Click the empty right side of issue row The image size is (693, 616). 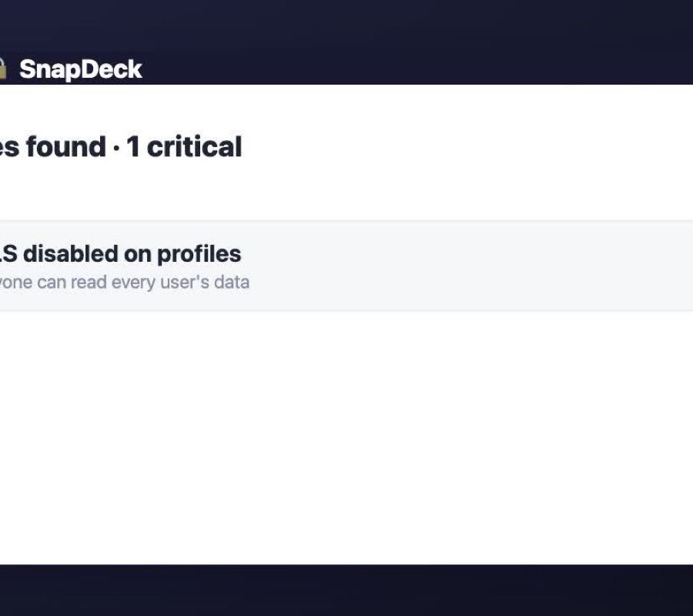click(486, 266)
